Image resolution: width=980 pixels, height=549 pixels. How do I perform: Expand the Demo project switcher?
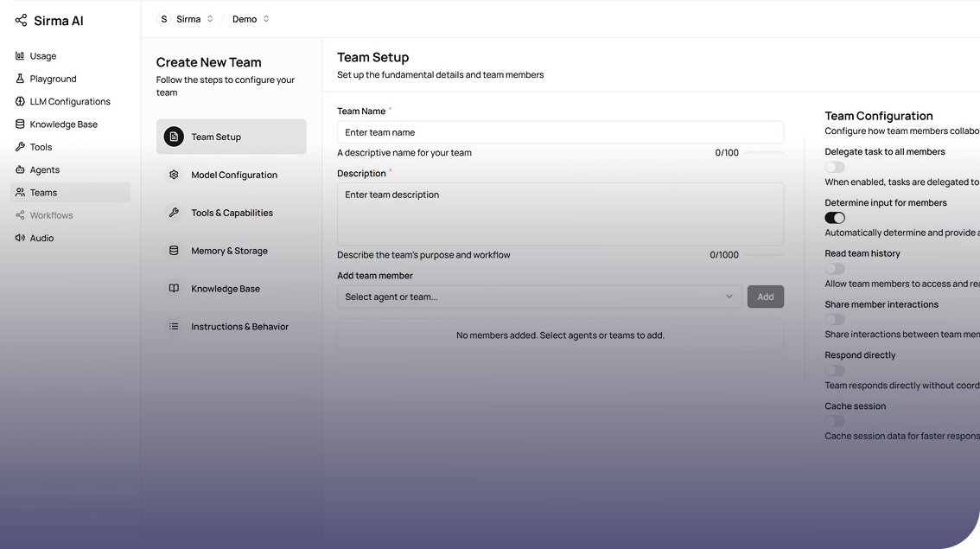pos(250,19)
